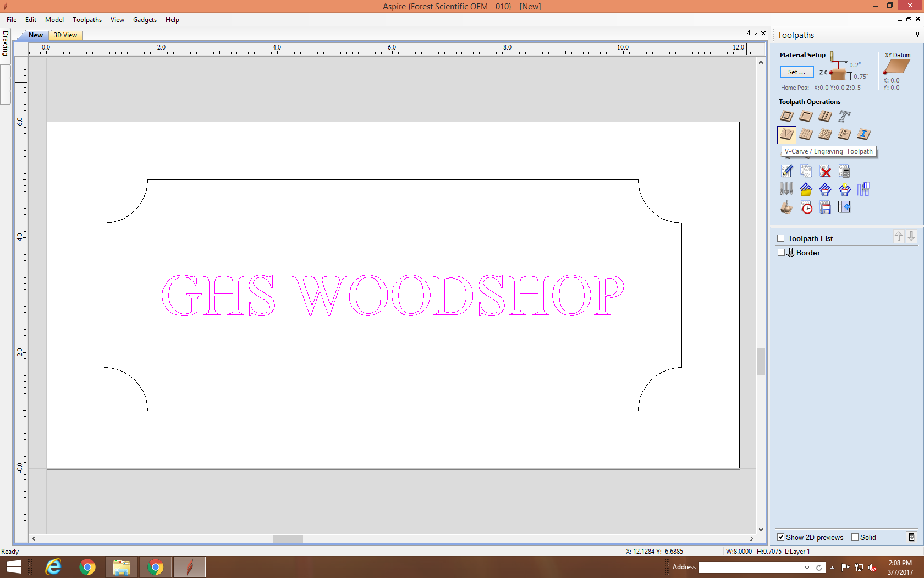This screenshot has height=578, width=924.
Task: Open the Toolpaths menu
Action: [87, 20]
